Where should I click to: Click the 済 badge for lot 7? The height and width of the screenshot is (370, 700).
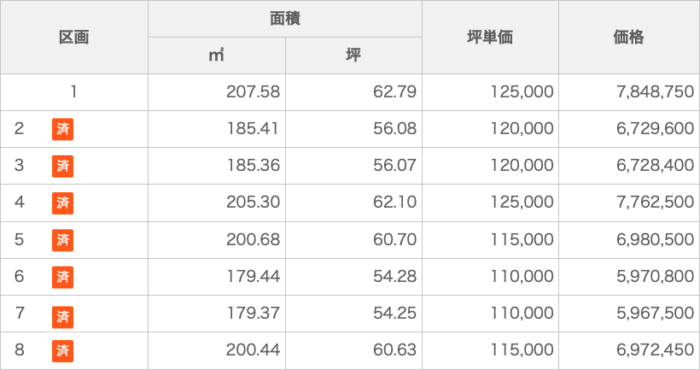tap(62, 317)
